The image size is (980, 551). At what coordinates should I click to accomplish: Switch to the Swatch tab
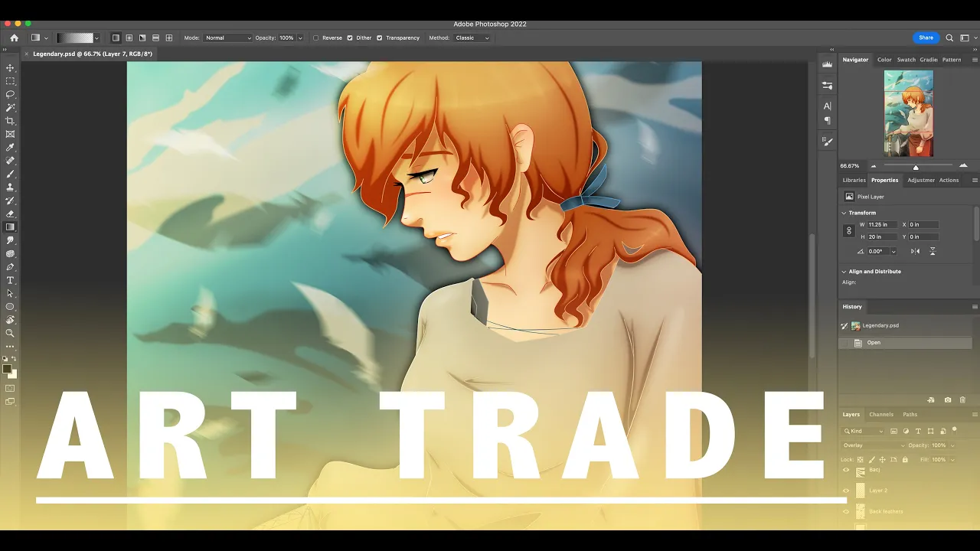(906, 60)
